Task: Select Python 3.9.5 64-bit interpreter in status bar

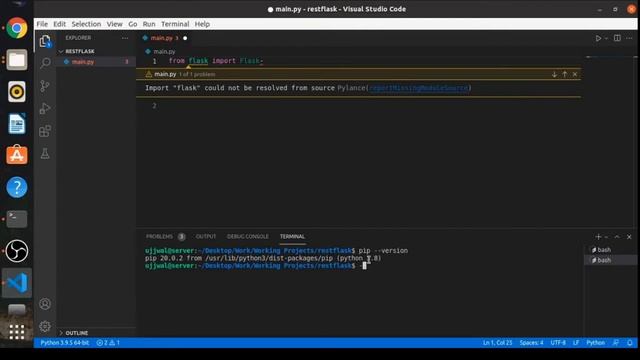Action: (64, 343)
